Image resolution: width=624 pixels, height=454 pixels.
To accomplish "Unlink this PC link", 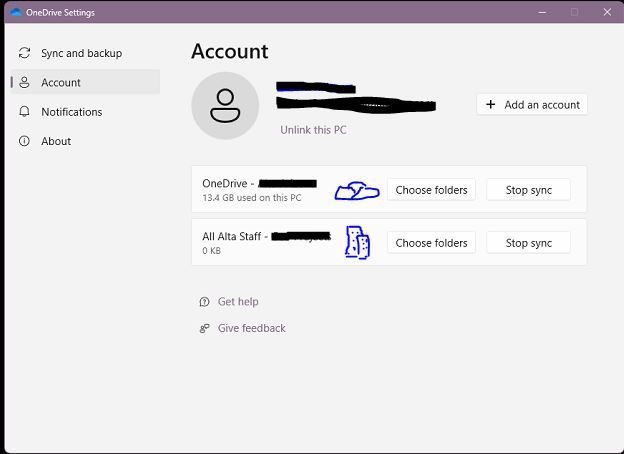I will 313,130.
